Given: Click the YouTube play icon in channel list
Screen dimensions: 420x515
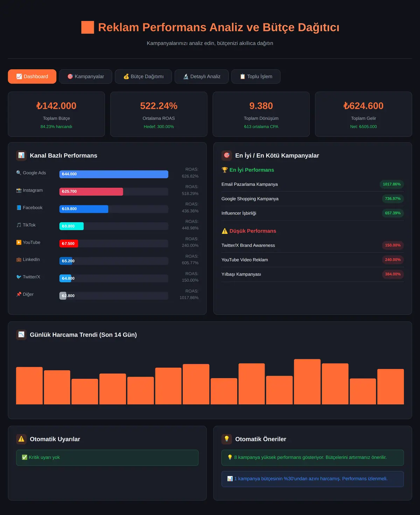Looking at the screenshot, I should pyautogui.click(x=19, y=242).
